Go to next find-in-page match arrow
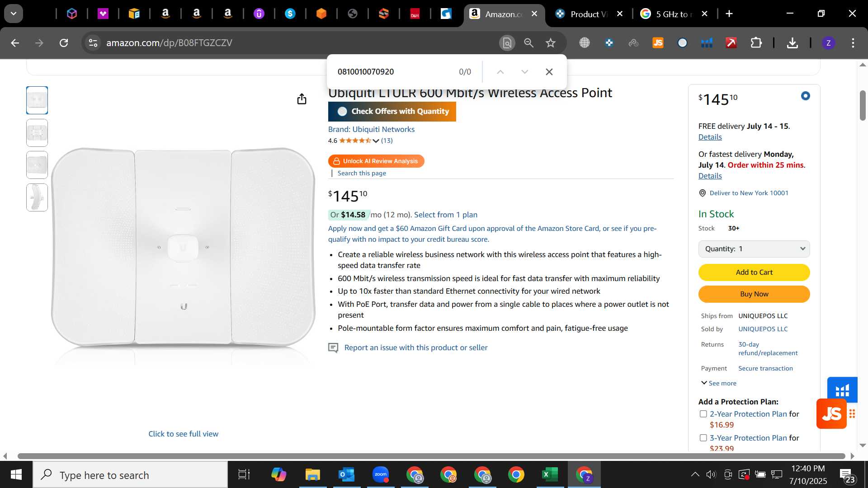The width and height of the screenshot is (868, 488). click(524, 72)
